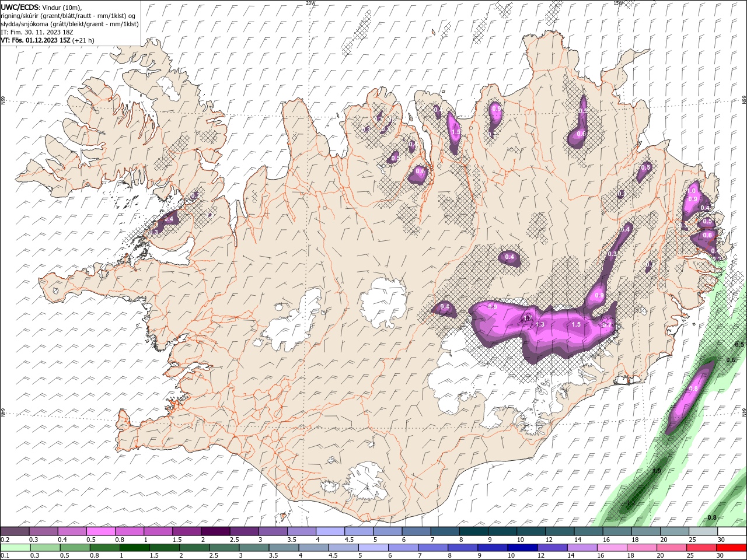
Task: Select the dark green 1 swatch in rain legend
Action: point(134,548)
